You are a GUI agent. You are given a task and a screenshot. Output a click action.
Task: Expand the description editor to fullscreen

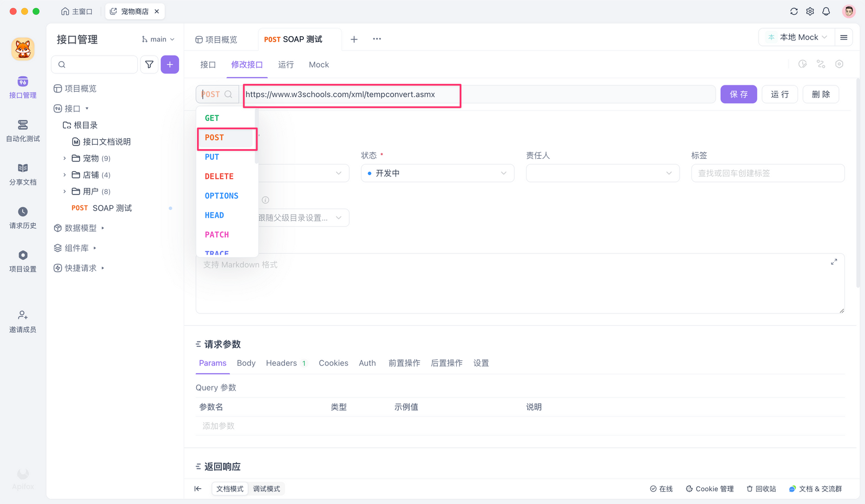[834, 262]
